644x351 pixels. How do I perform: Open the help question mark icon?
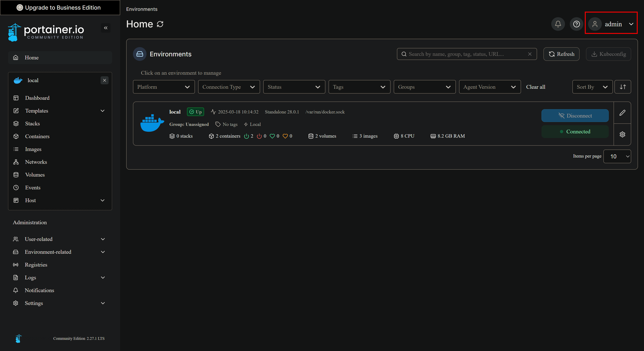click(x=576, y=24)
